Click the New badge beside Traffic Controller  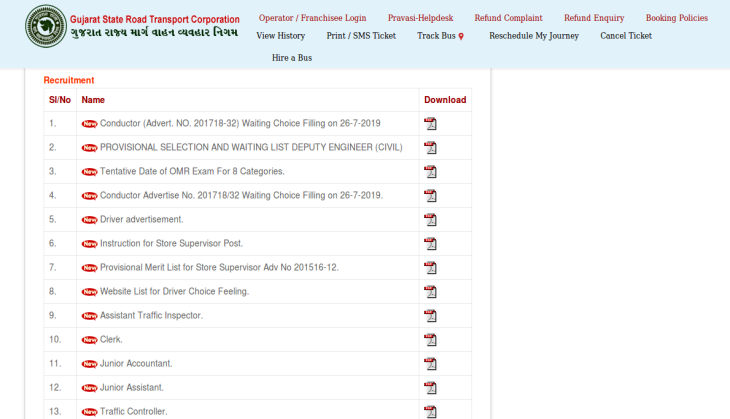(x=89, y=412)
